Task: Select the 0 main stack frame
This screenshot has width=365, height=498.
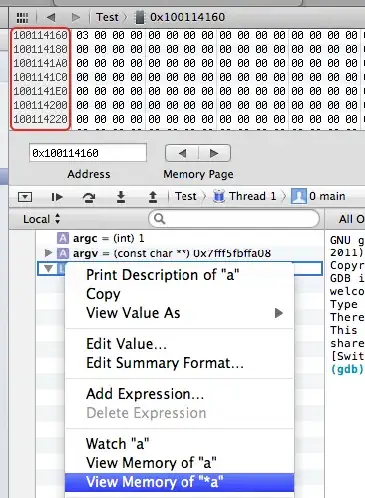Action: click(327, 196)
